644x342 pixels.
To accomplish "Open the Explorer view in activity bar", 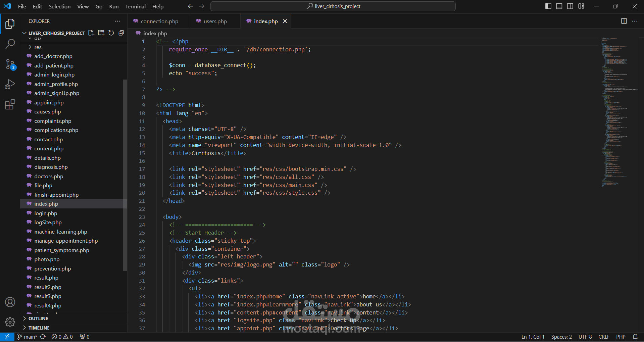I will point(10,24).
